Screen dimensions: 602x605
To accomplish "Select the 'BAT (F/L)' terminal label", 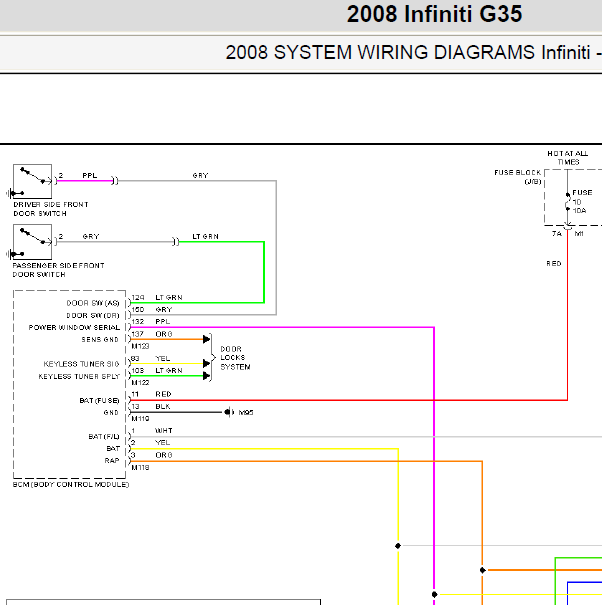I will click(x=104, y=437).
